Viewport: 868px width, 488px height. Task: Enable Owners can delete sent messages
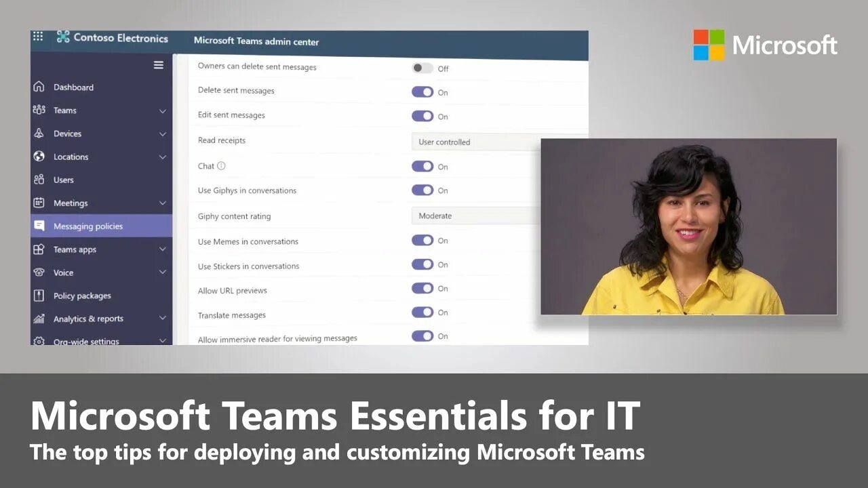tap(422, 68)
